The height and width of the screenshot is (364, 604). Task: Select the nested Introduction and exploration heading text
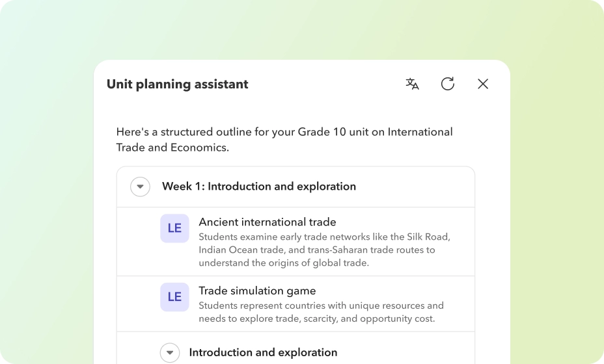click(x=263, y=352)
